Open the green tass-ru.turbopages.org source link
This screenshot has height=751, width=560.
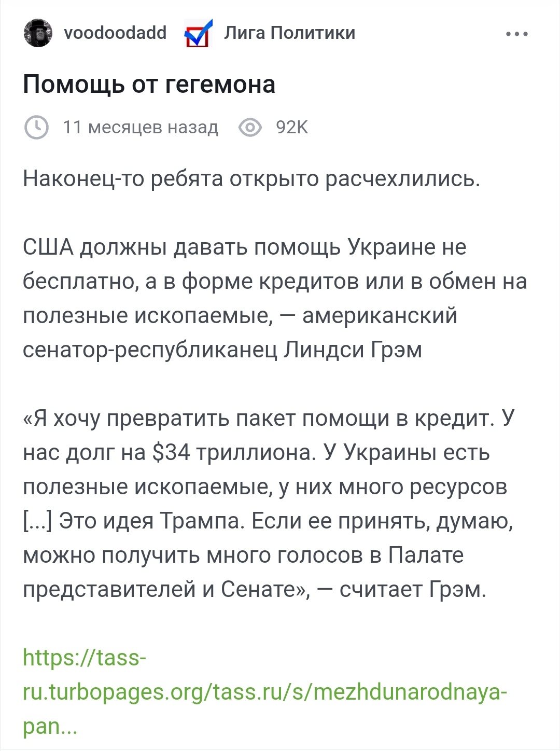coord(264,692)
